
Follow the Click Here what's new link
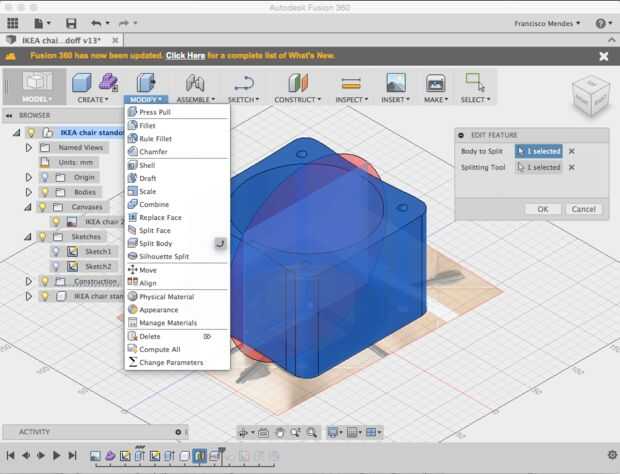[185, 56]
